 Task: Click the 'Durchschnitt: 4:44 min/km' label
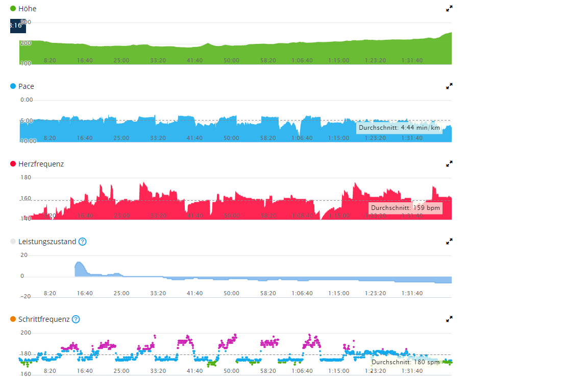(x=399, y=128)
